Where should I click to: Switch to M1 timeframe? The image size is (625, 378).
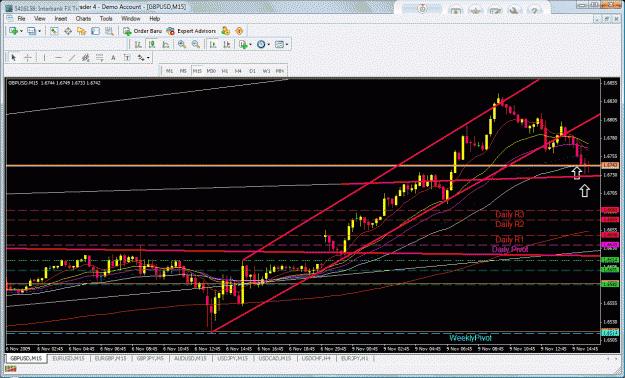(169, 71)
